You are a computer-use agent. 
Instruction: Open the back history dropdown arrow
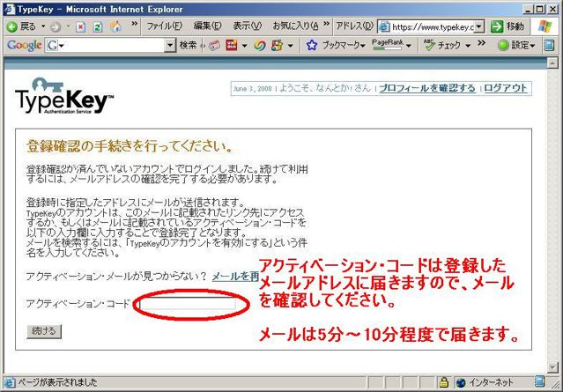(x=43, y=26)
